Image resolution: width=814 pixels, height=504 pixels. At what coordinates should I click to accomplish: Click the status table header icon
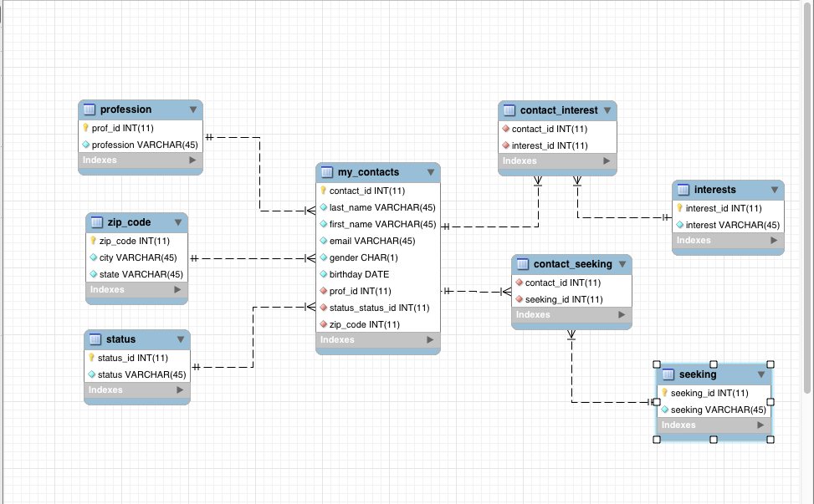click(95, 339)
